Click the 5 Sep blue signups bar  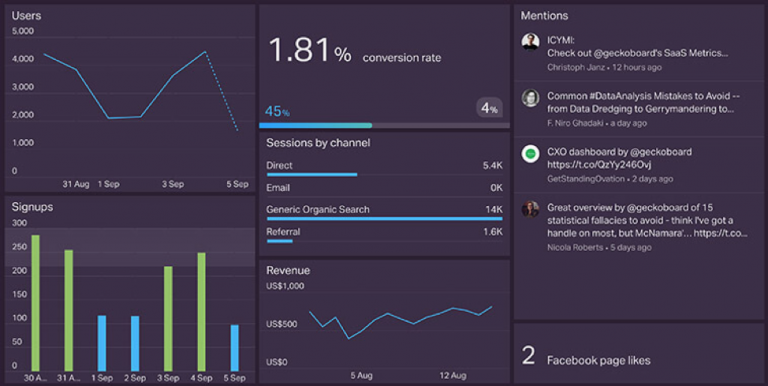[235, 348]
